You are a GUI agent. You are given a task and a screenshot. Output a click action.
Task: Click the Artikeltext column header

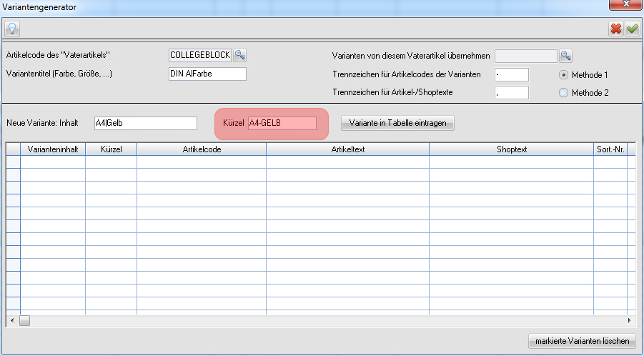(x=347, y=149)
